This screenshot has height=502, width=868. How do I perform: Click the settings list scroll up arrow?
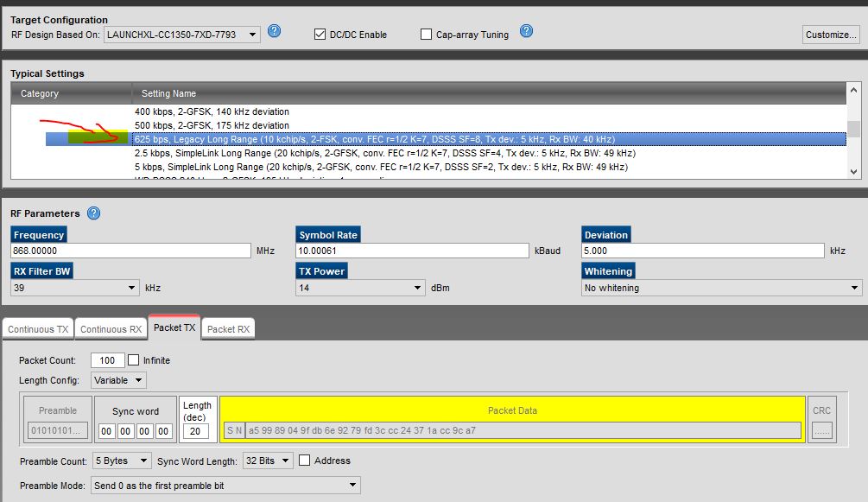(x=853, y=90)
